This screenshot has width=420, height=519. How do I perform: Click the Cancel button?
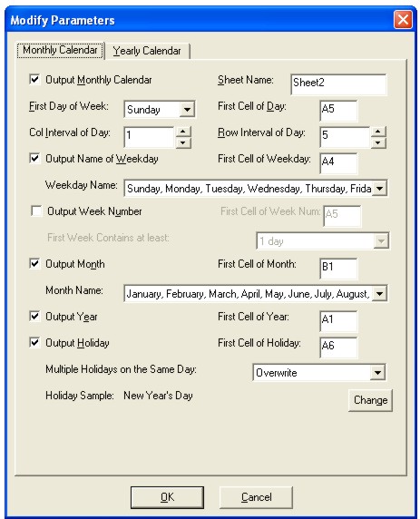[256, 497]
